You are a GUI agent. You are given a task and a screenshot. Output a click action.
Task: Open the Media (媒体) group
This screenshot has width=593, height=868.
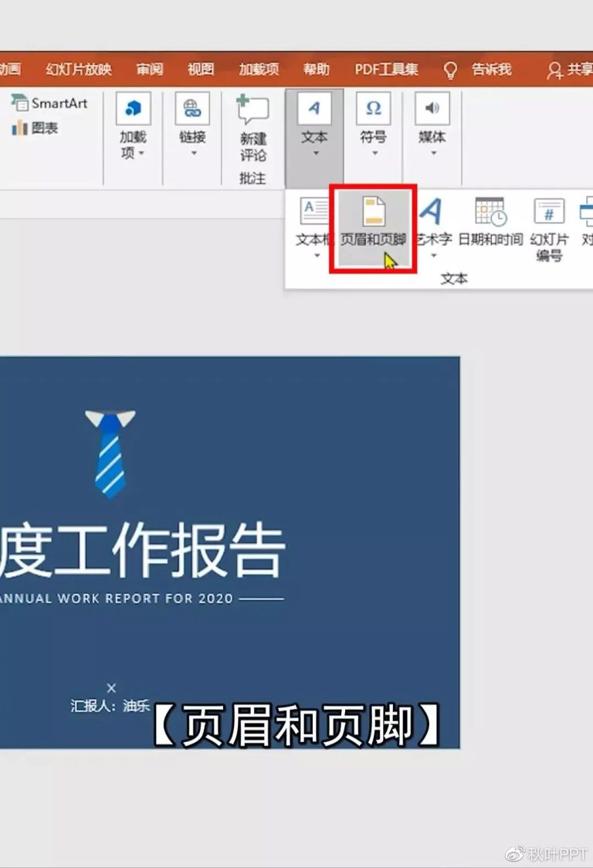[x=432, y=124]
